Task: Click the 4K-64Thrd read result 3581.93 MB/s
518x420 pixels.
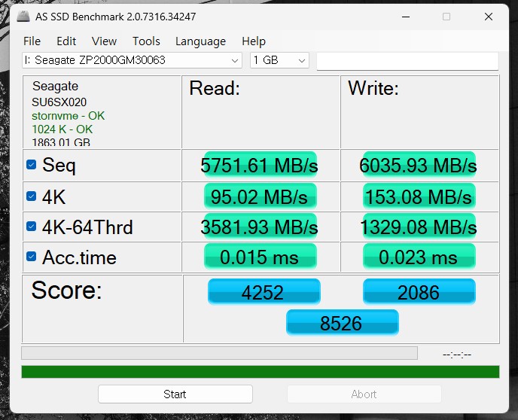Action: tap(260, 227)
